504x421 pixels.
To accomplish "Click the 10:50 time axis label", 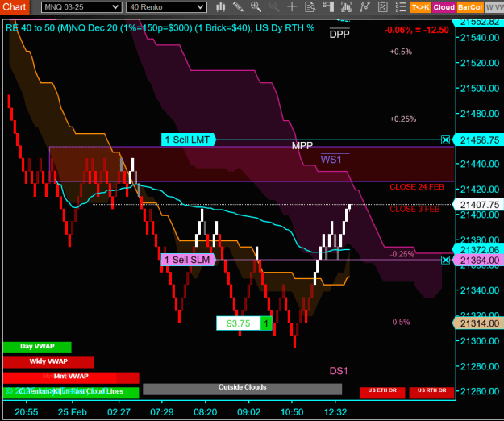I will point(292,412).
